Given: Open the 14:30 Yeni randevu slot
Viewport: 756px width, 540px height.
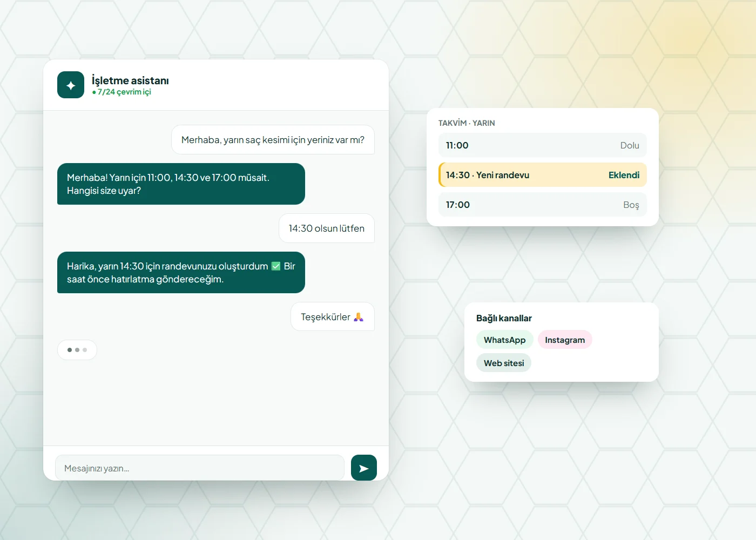Looking at the screenshot, I should (x=543, y=175).
